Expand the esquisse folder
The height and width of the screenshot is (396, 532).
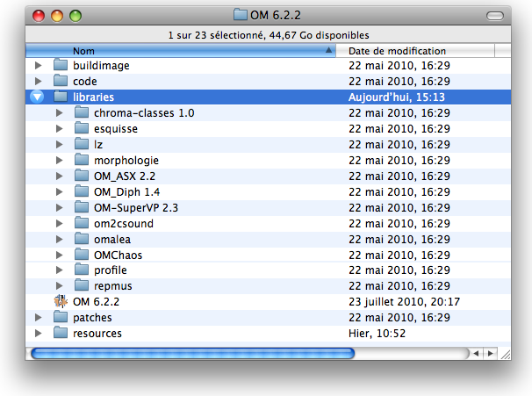59,128
